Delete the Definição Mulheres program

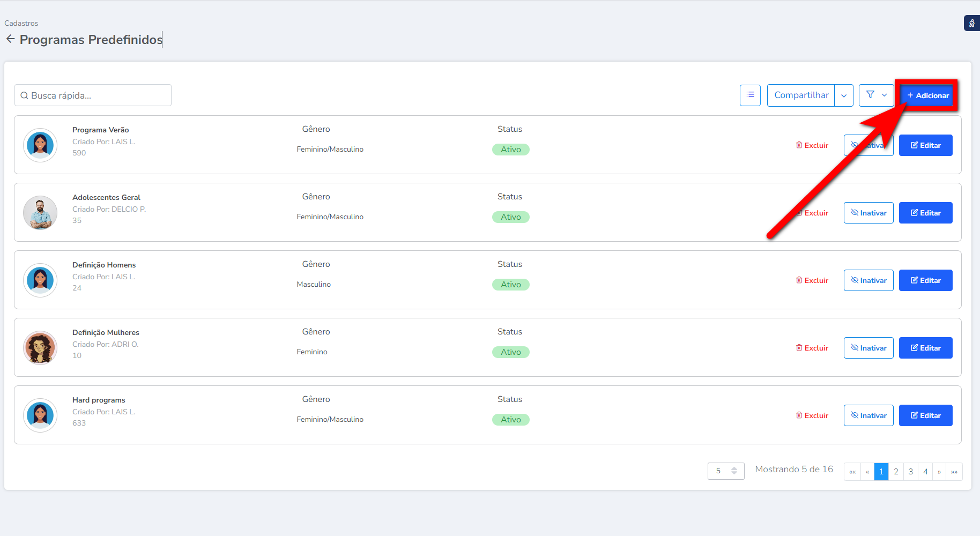(x=812, y=348)
